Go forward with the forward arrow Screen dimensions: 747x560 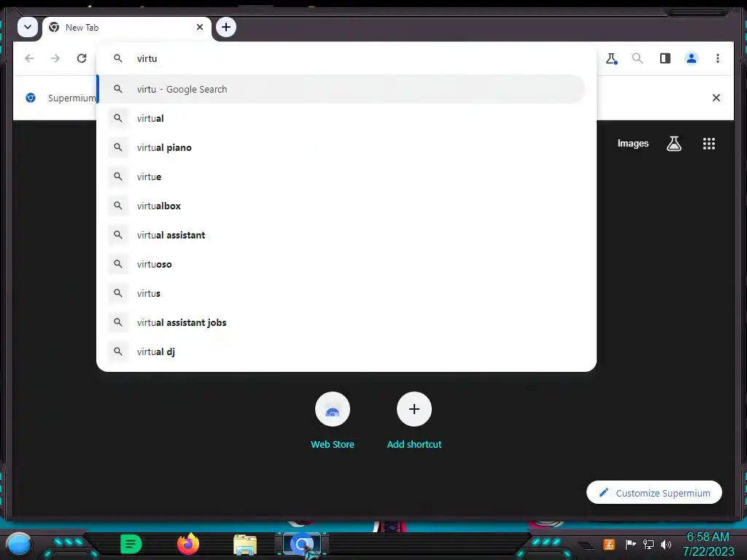tap(55, 58)
